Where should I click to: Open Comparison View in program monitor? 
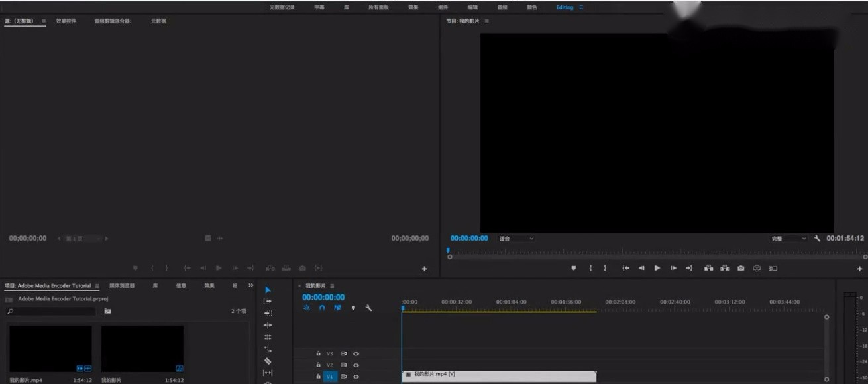773,268
